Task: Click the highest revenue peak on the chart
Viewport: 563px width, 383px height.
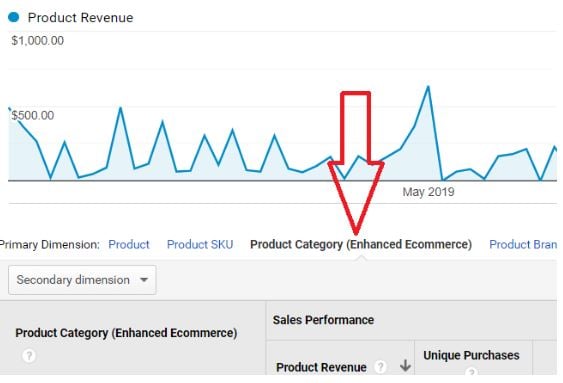Action: pyautogui.click(x=428, y=87)
